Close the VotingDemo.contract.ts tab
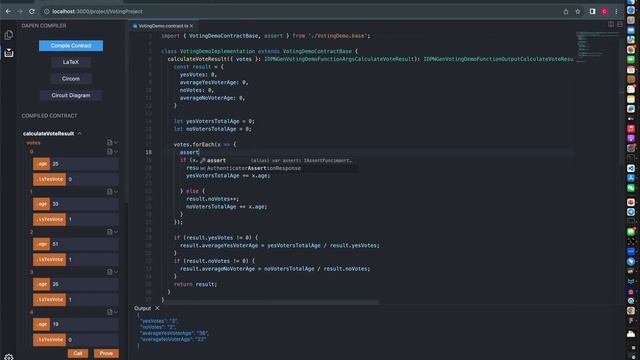Image resolution: width=640 pixels, height=360 pixels. coord(191,26)
